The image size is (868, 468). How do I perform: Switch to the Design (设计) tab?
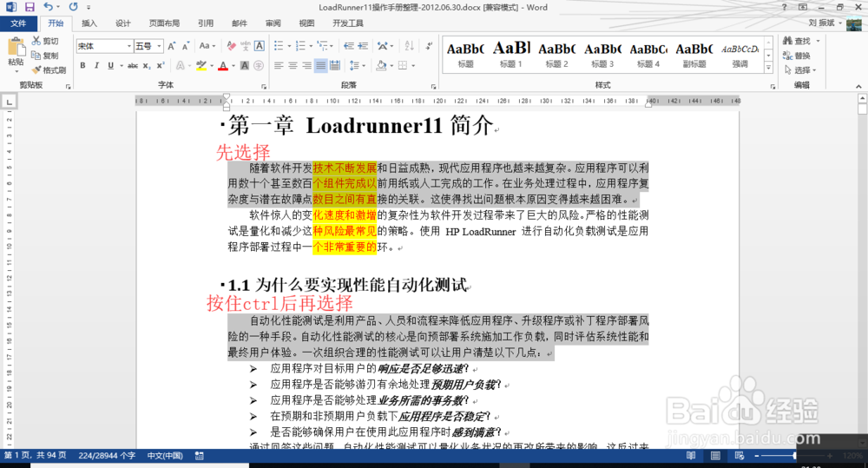(123, 23)
